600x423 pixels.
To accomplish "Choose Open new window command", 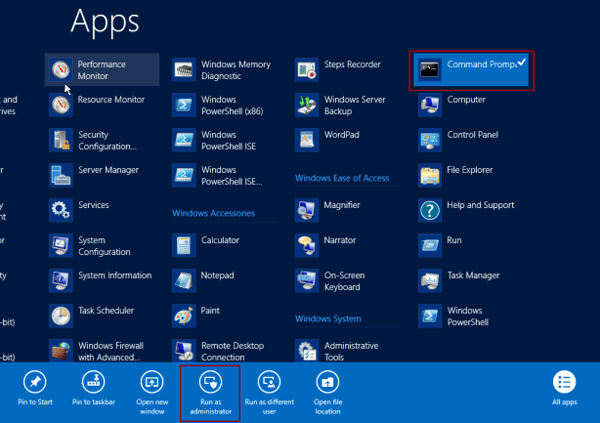I will (152, 390).
